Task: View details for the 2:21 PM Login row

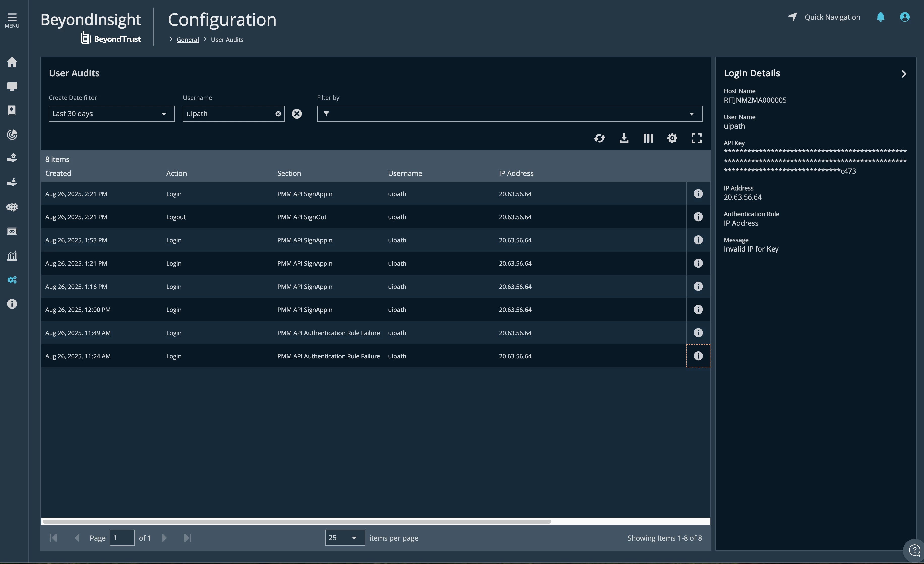Action: pyautogui.click(x=698, y=194)
